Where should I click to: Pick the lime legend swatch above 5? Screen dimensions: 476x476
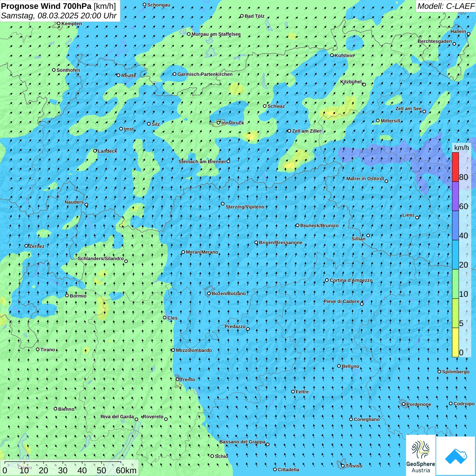tap(455, 313)
